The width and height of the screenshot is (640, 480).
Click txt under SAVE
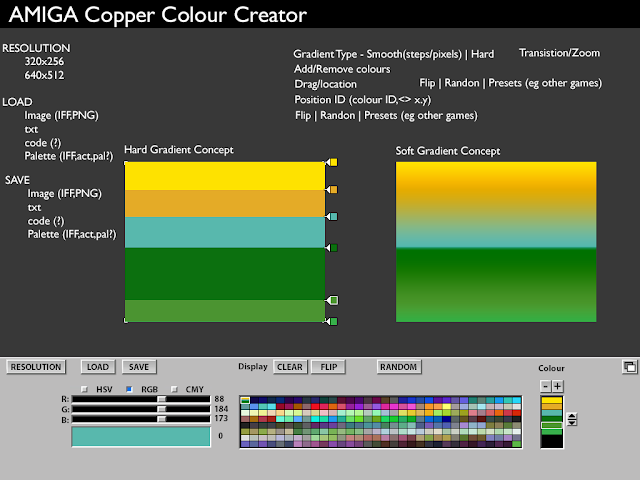point(35,208)
